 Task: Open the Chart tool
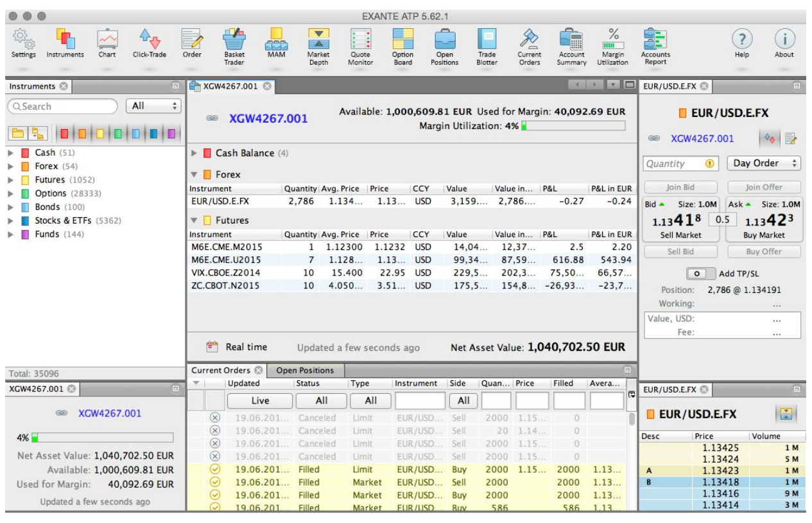point(107,44)
